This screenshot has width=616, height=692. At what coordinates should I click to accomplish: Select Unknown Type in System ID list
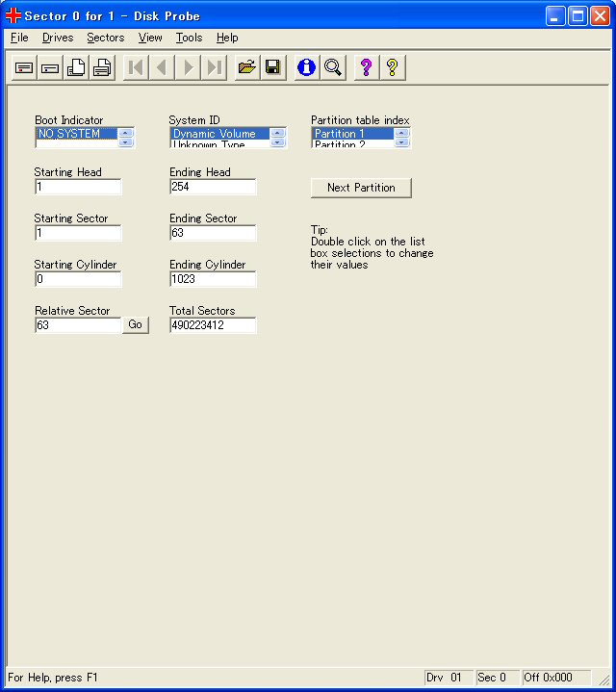pos(219,143)
